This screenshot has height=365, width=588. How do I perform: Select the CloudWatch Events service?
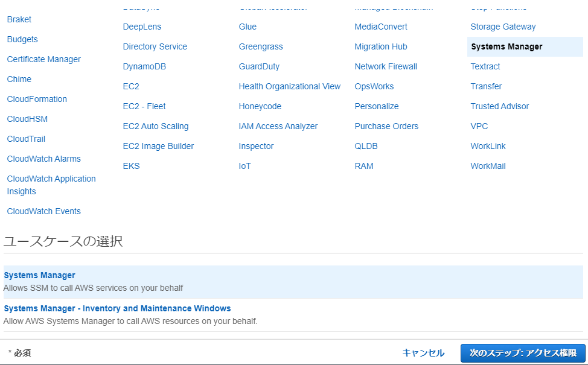click(x=43, y=211)
